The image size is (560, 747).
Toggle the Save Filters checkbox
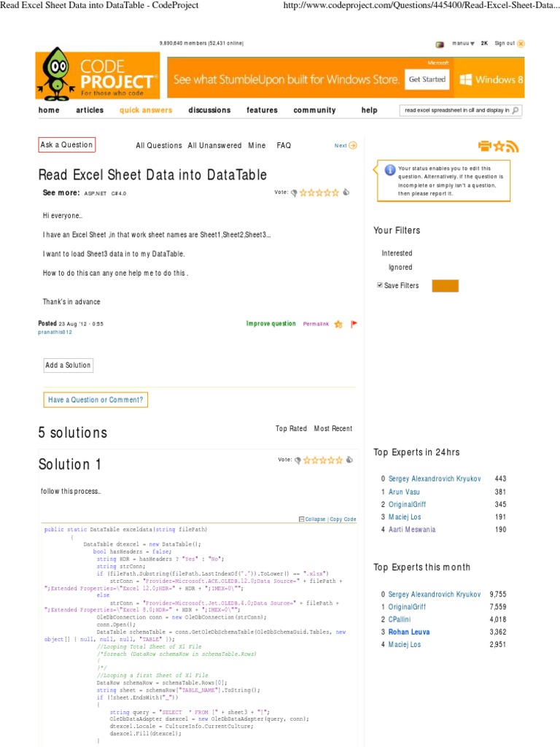[380, 285]
